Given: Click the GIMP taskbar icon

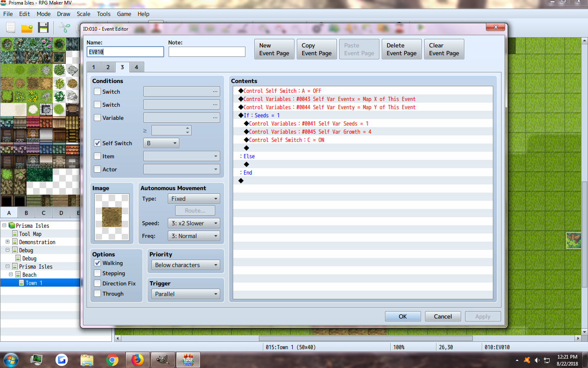Looking at the screenshot, I should pyautogui.click(x=163, y=360).
